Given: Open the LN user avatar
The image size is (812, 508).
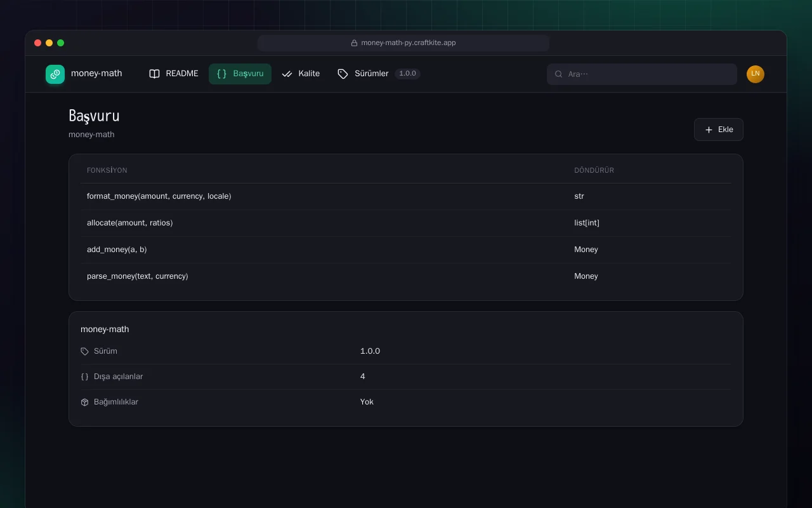Looking at the screenshot, I should [756, 74].
